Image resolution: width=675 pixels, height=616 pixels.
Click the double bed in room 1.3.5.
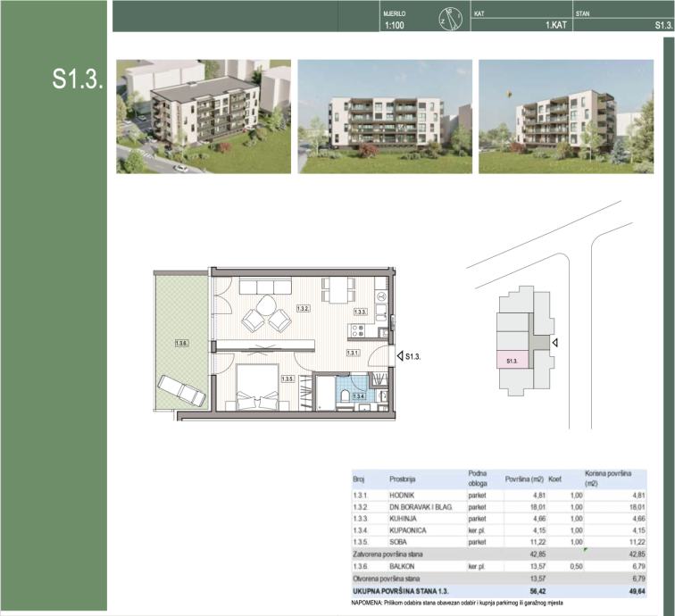[x=258, y=387]
